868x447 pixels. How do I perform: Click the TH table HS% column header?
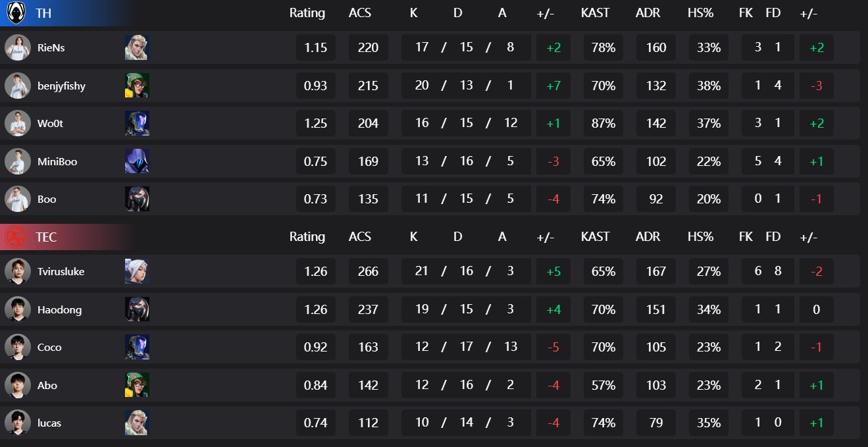[x=701, y=13]
